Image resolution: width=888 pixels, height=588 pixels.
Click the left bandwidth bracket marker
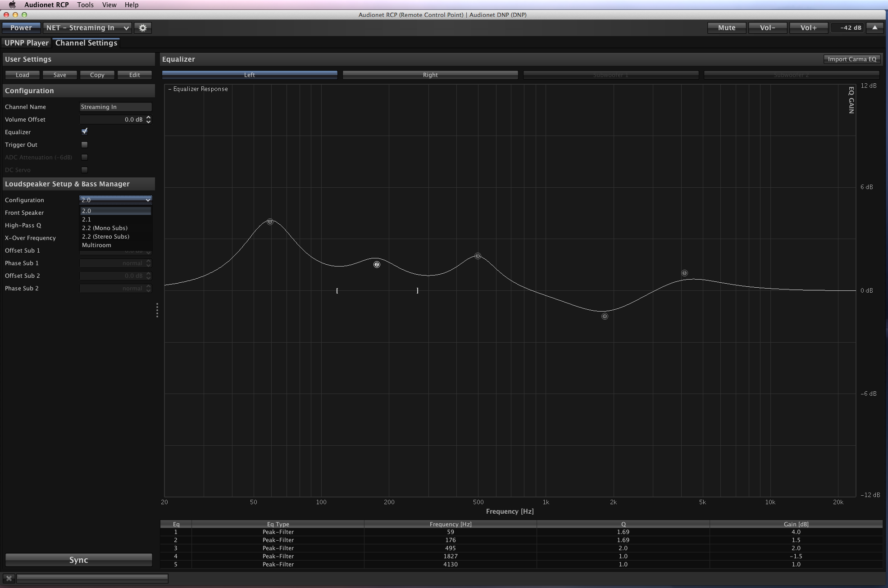337,291
